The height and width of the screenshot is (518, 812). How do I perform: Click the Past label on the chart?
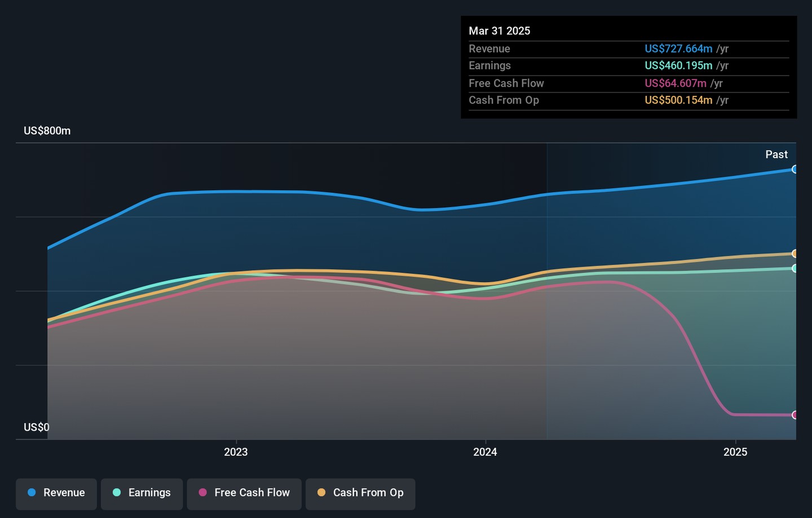pos(776,154)
